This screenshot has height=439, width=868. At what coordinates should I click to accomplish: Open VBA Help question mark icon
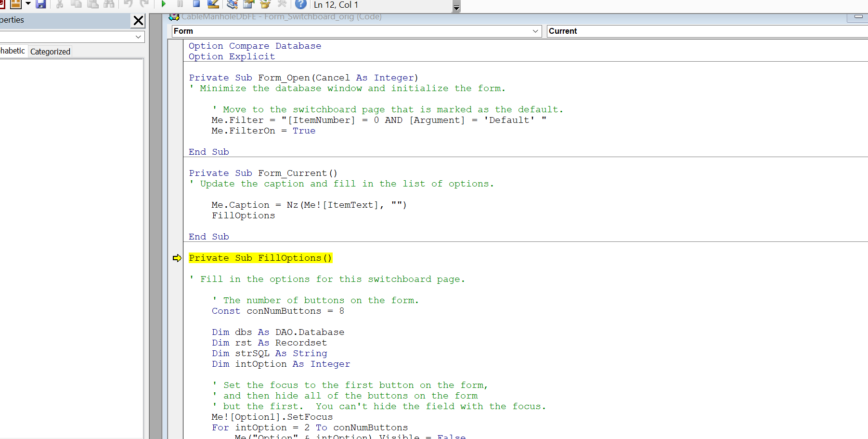301,4
